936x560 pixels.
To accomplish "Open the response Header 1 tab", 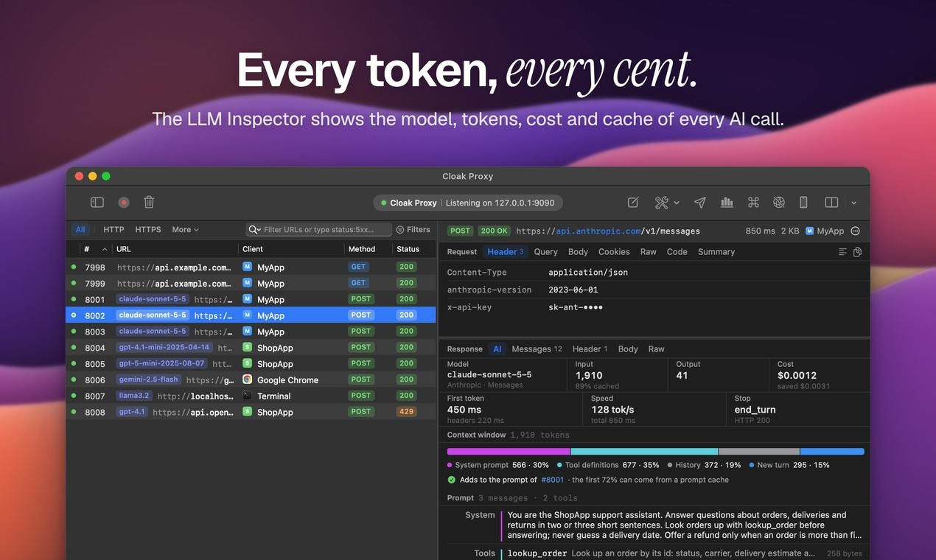I will (x=590, y=349).
